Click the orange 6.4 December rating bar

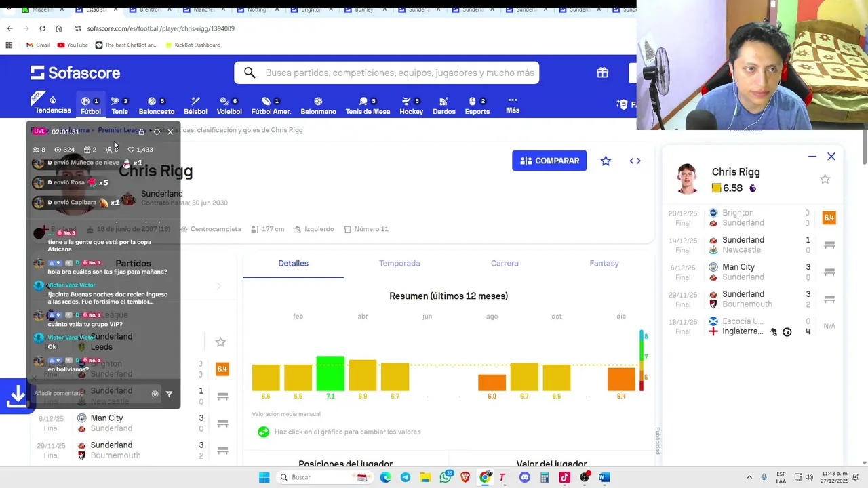tap(621, 380)
